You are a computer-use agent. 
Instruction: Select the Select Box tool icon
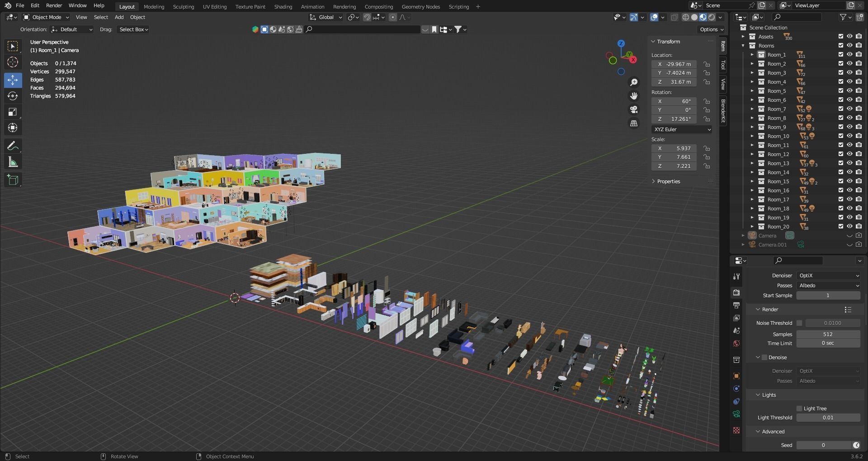click(13, 46)
